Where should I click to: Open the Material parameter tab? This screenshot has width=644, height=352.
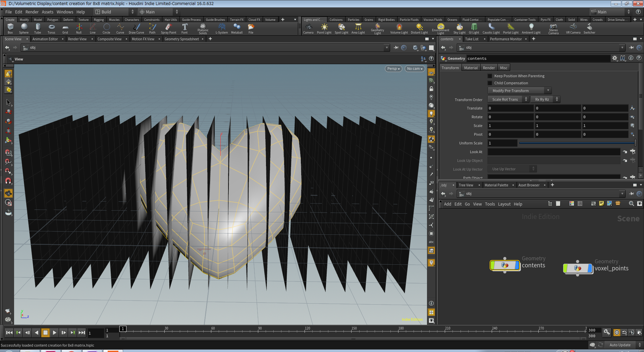pos(471,68)
